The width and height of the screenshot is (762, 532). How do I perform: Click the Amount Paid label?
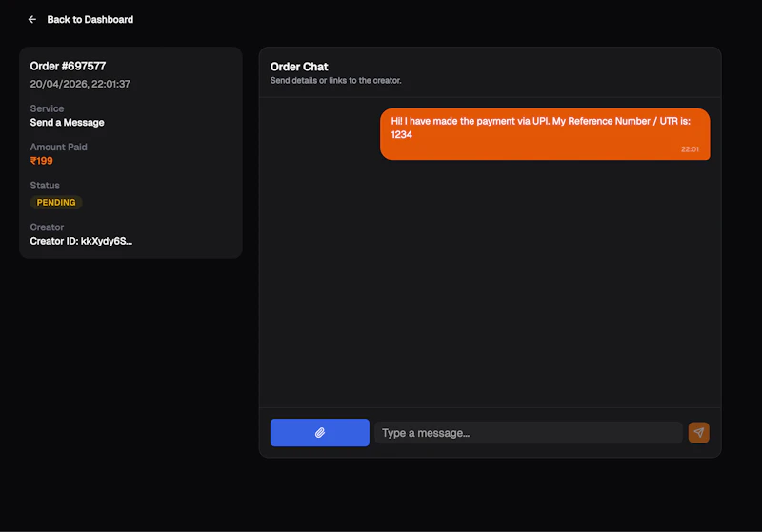pyautogui.click(x=58, y=148)
